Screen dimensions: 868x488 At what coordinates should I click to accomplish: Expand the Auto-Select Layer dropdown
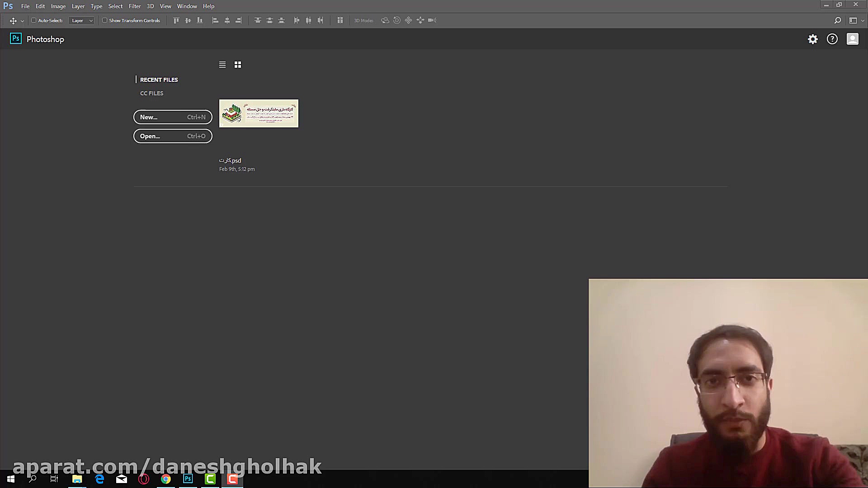tap(81, 20)
